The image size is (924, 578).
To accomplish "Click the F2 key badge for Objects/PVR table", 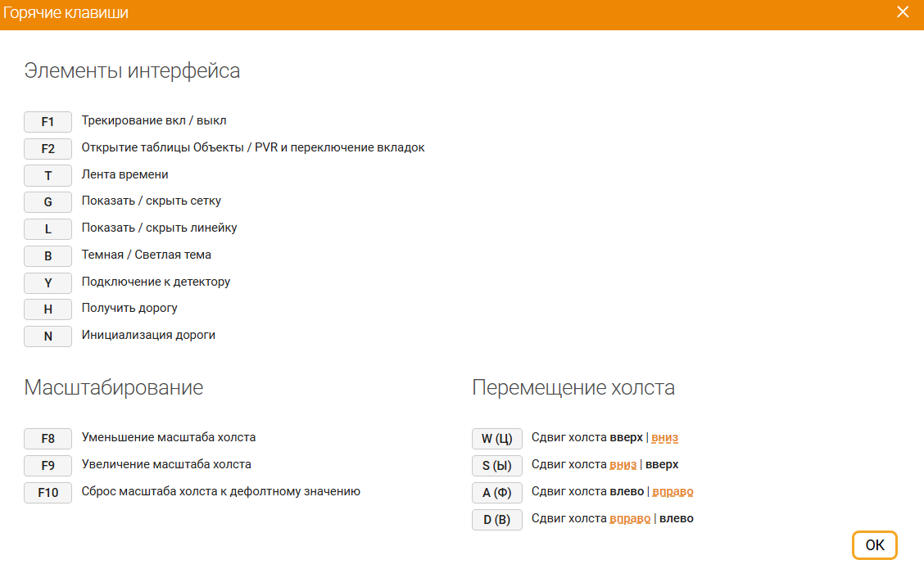I will click(x=48, y=148).
